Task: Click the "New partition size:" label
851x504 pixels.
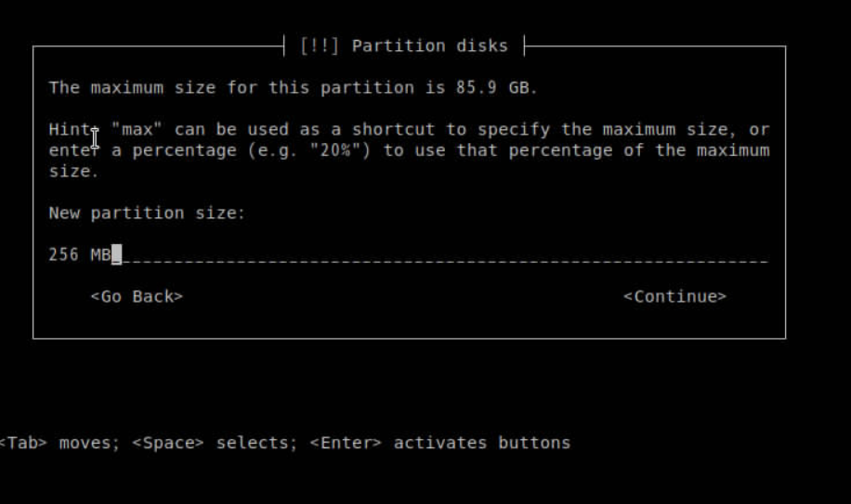Action: 147,213
